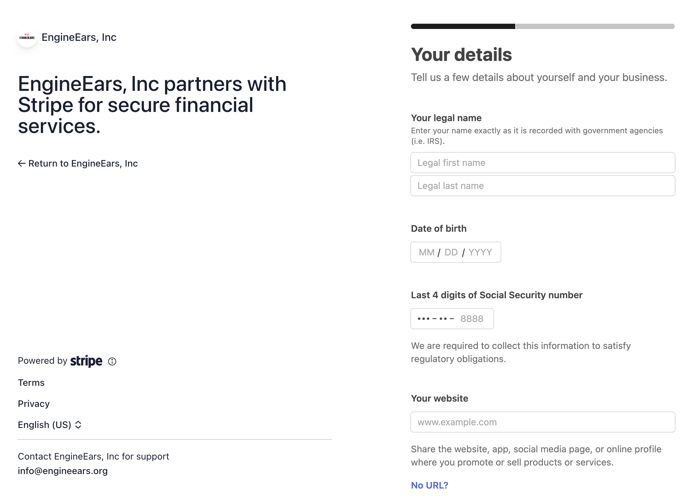Viewport: 688px width, 503px height.
Task: Click the info icon beside the Stripe logo
Action: pyautogui.click(x=112, y=362)
